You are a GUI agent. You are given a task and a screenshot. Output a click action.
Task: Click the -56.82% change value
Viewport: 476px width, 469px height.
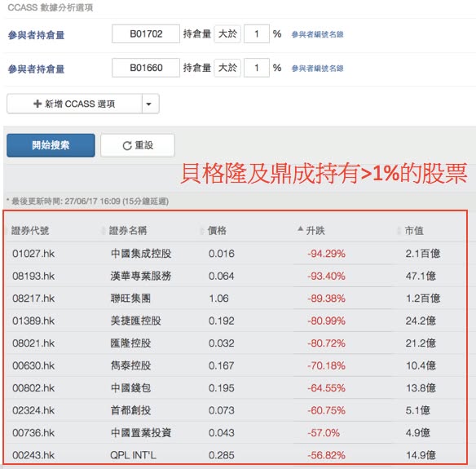pos(326,455)
